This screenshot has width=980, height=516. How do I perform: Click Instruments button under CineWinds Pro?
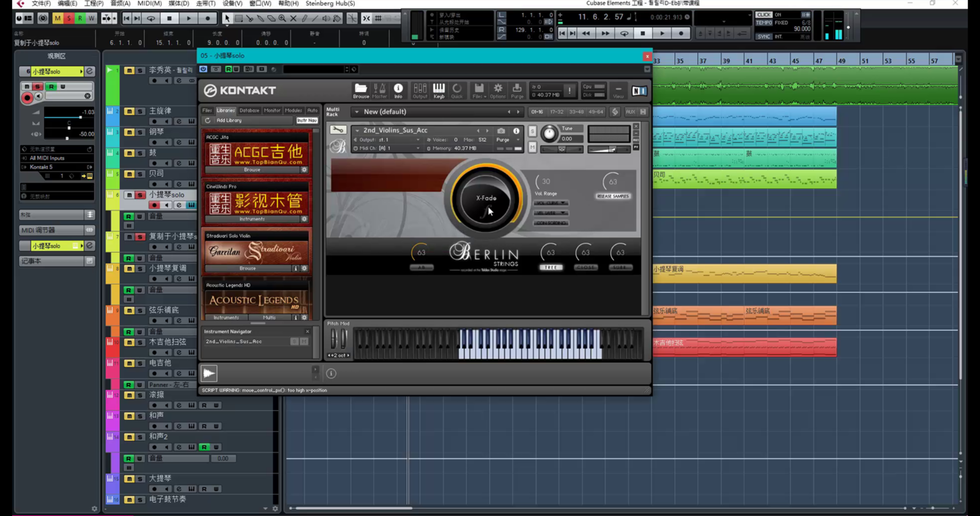pyautogui.click(x=252, y=219)
